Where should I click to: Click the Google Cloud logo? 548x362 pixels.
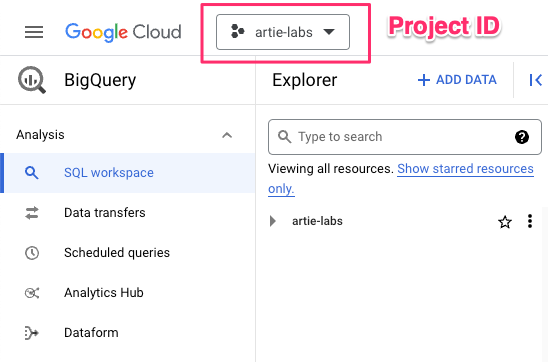[123, 32]
